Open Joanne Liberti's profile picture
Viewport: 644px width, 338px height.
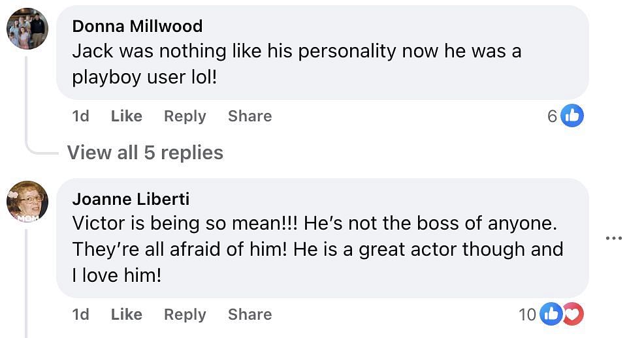point(27,200)
